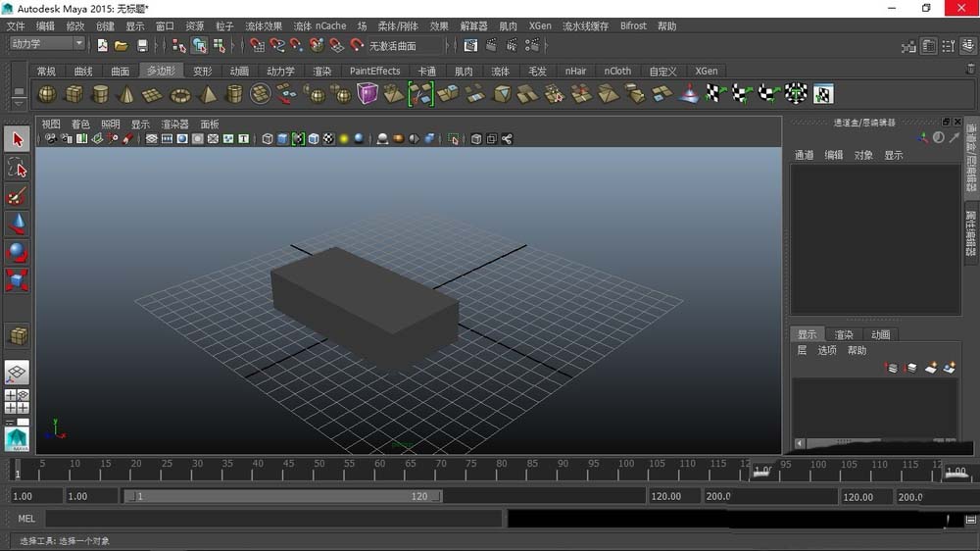Open the 层 layer editor menu
980x551 pixels.
802,350
